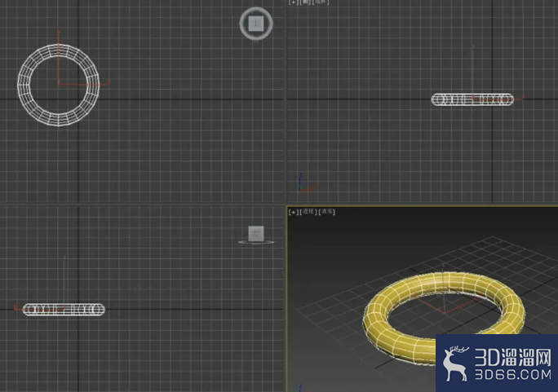Open the 真实 shading mode menu
The image size is (558, 392).
[x=326, y=212]
